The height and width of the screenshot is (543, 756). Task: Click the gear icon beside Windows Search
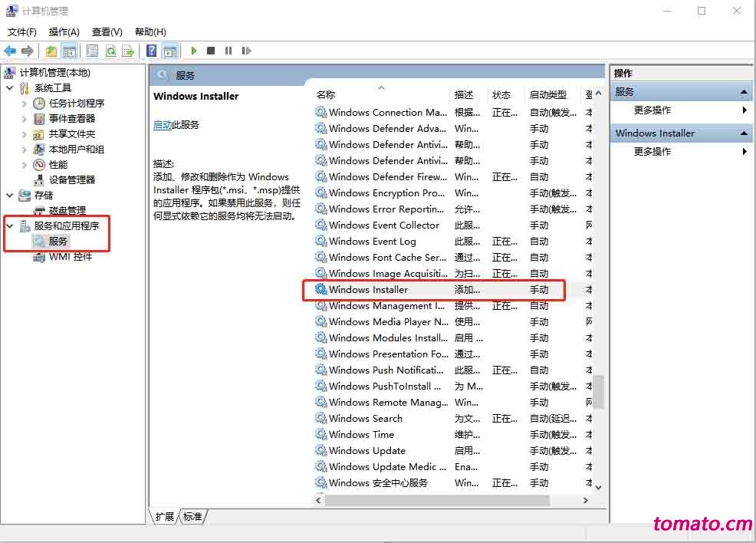(x=320, y=418)
